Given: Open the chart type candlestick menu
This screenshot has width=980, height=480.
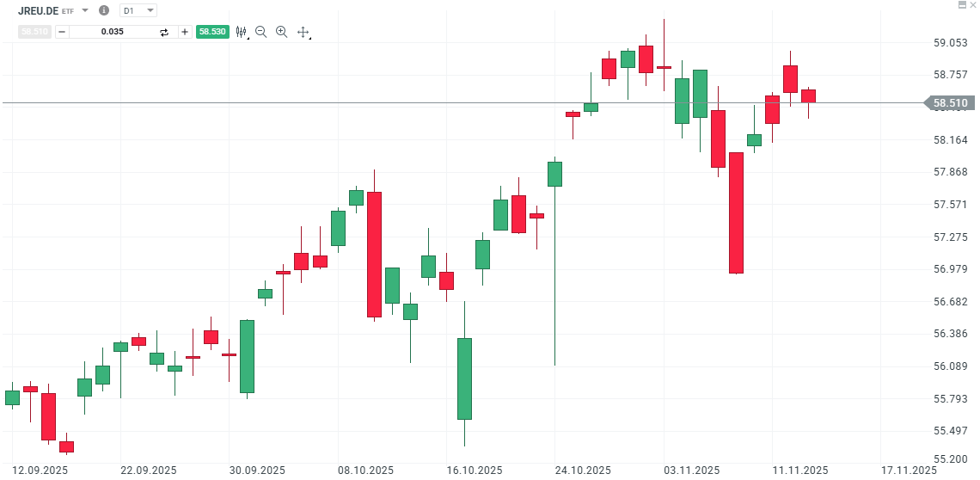Looking at the screenshot, I should click(x=241, y=32).
